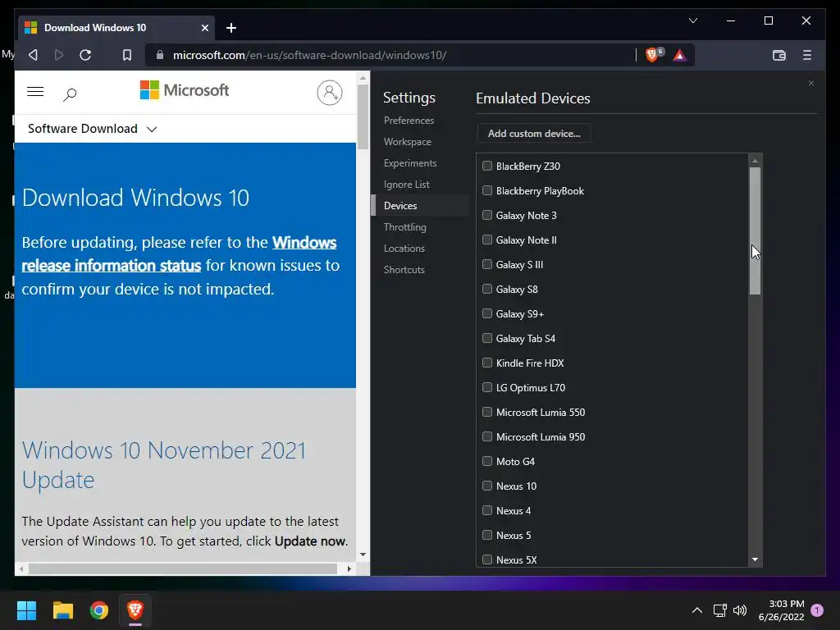This screenshot has height=630, width=840.
Task: Click the Microsoft logo
Action: pyautogui.click(x=185, y=90)
